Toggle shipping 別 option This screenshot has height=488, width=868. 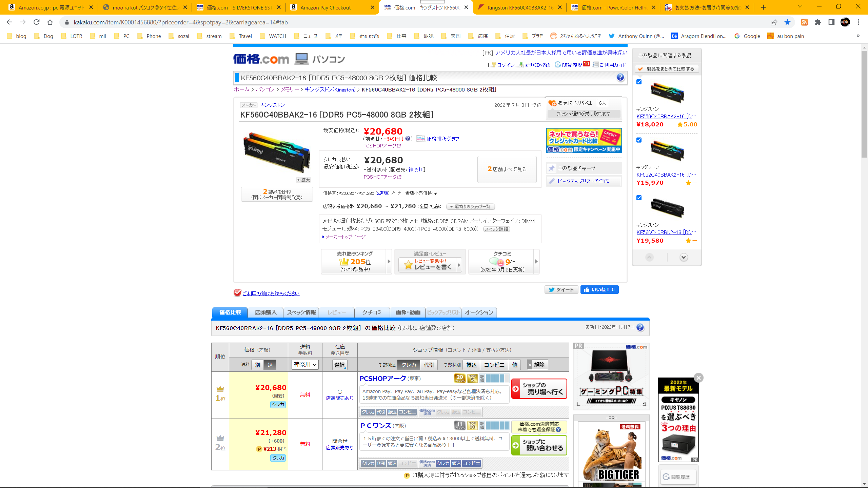pos(257,365)
